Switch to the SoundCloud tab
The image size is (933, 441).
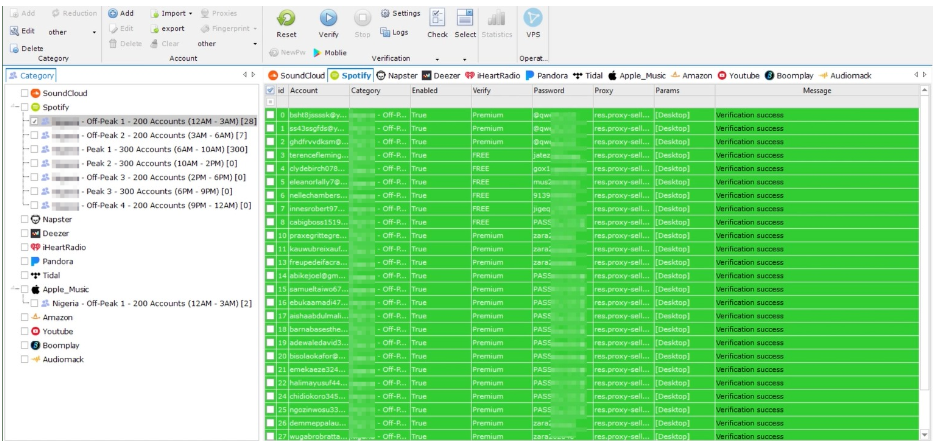297,76
